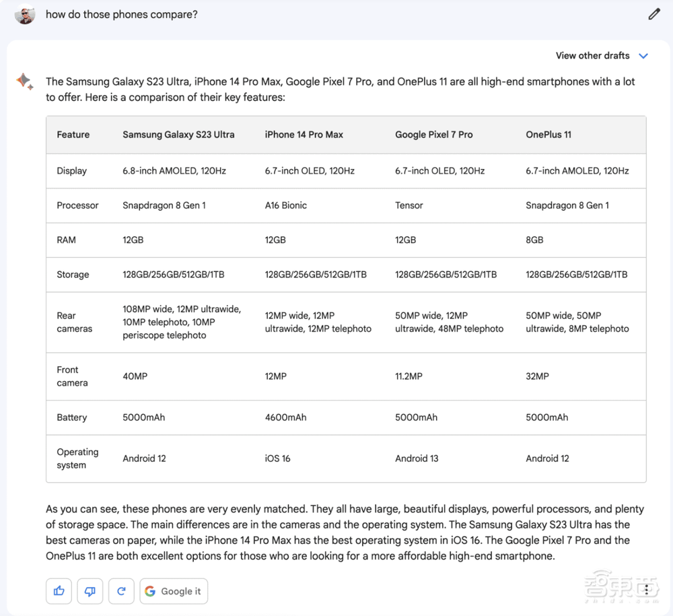Click the 11.2MP front camera cell
This screenshot has height=616, width=673.
click(x=409, y=376)
